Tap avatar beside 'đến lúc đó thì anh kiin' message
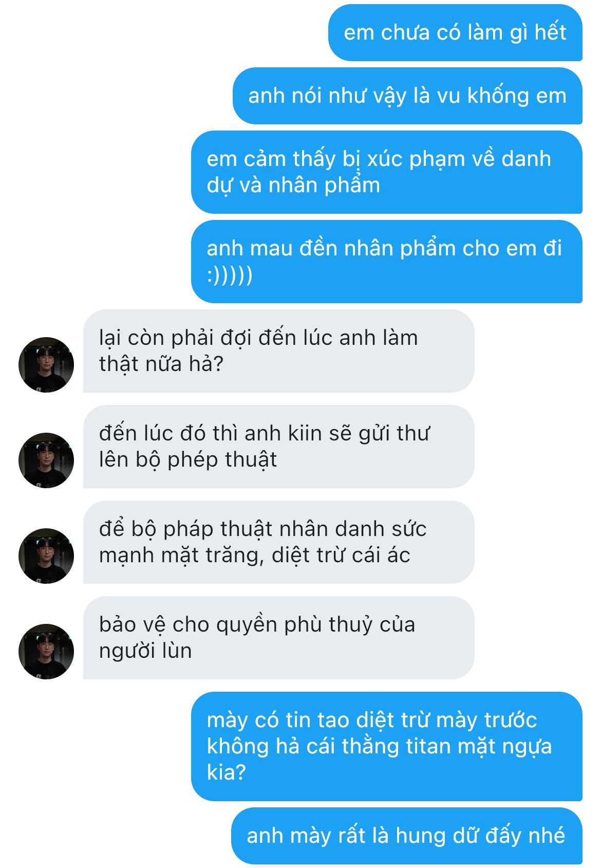The image size is (601, 868). click(46, 460)
